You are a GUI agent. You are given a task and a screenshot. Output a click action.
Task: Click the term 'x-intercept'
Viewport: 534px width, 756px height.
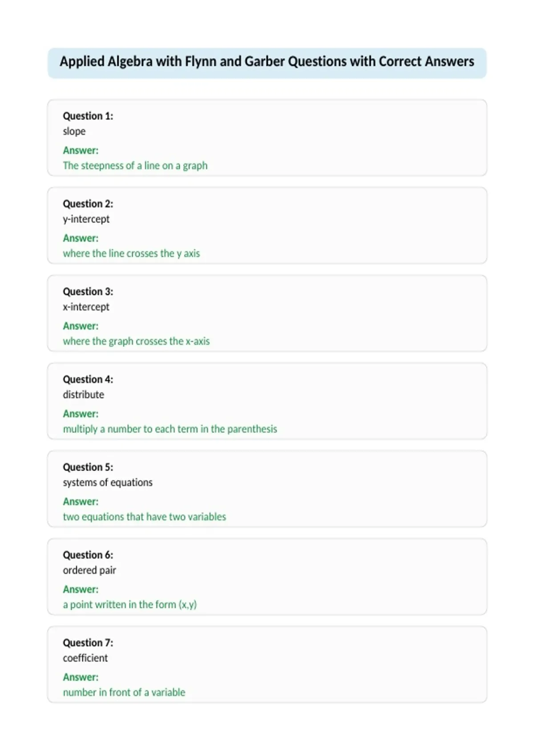tap(86, 307)
